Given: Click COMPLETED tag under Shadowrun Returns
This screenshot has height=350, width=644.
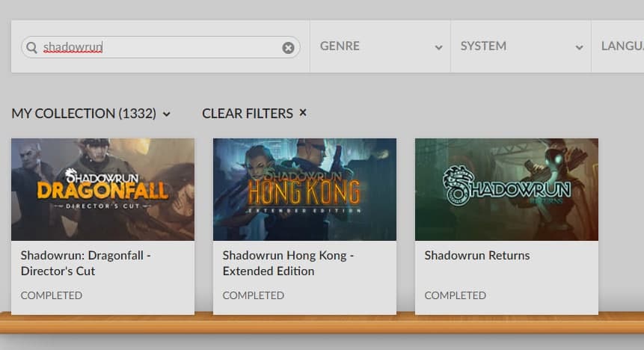Looking at the screenshot, I should (x=455, y=295).
